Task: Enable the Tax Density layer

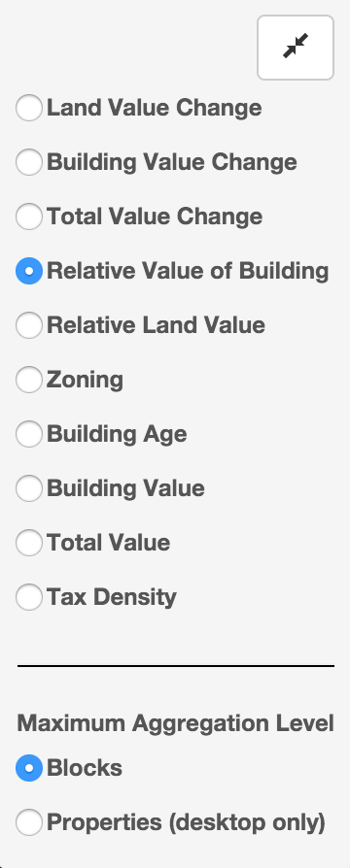Action: (x=29, y=597)
